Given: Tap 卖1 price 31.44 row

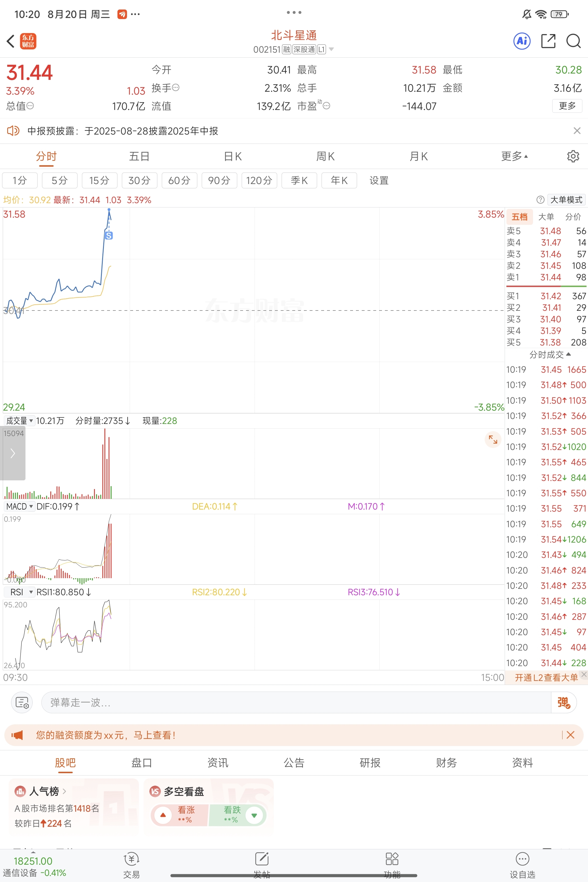Looking at the screenshot, I should pos(546,277).
